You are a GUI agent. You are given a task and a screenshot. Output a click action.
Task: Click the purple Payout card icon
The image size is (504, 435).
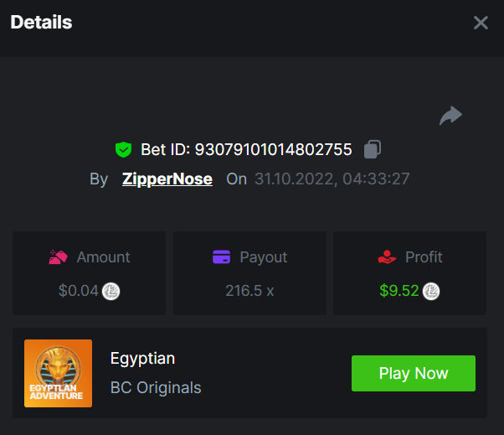(x=221, y=257)
